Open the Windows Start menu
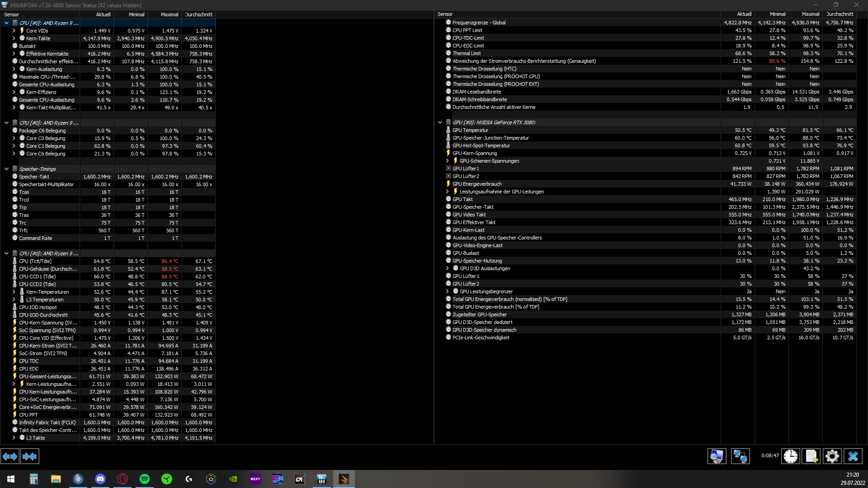This screenshot has height=488, width=868. tap(10, 479)
